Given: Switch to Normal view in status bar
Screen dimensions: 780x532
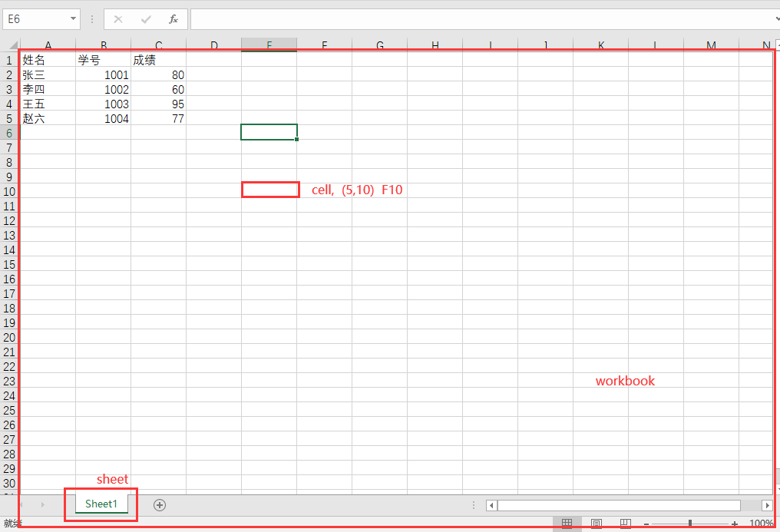Looking at the screenshot, I should tap(567, 524).
